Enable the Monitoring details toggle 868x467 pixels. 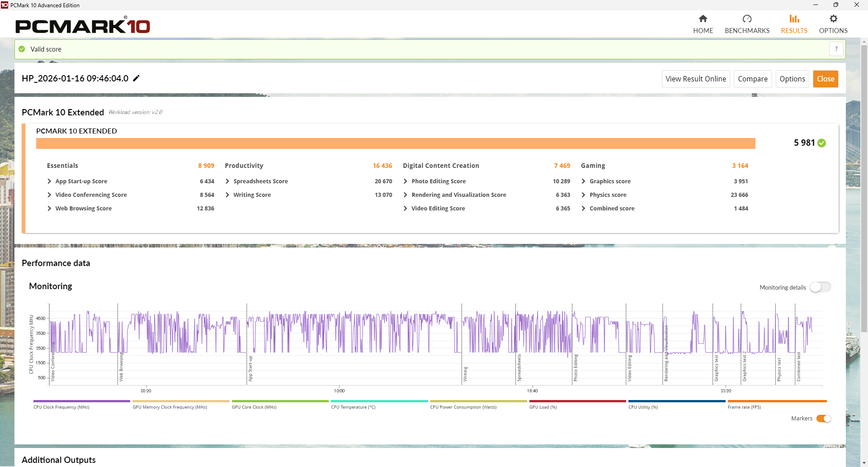click(820, 287)
